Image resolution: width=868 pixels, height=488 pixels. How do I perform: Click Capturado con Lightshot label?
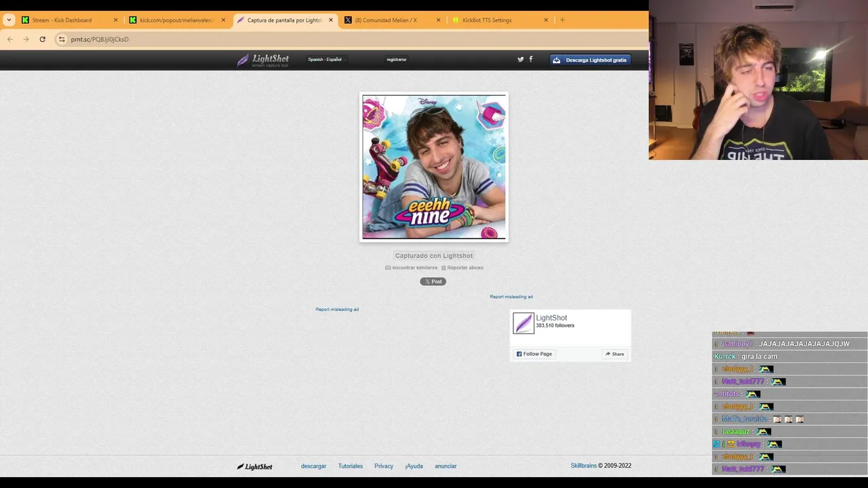(434, 256)
